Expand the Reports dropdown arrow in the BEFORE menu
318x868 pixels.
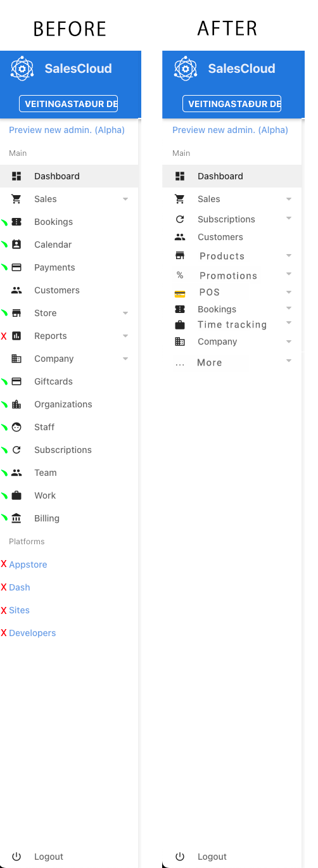tap(125, 336)
